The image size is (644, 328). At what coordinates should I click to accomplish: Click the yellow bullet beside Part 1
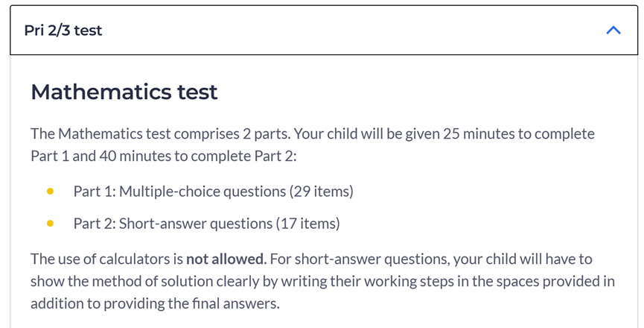click(50, 191)
